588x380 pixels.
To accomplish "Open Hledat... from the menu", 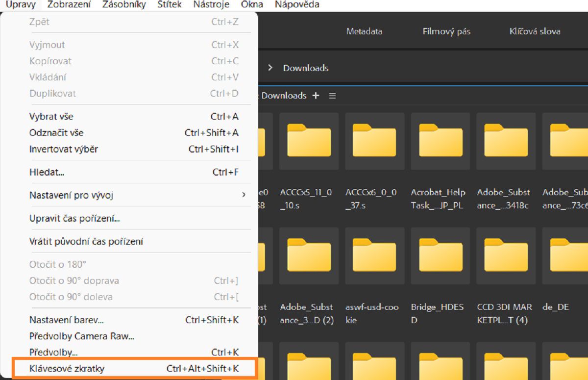I will (47, 172).
